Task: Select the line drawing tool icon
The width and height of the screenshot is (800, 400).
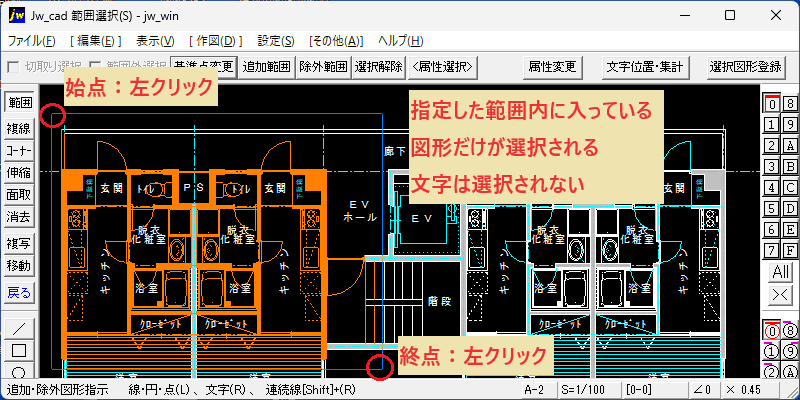Action: [19, 329]
